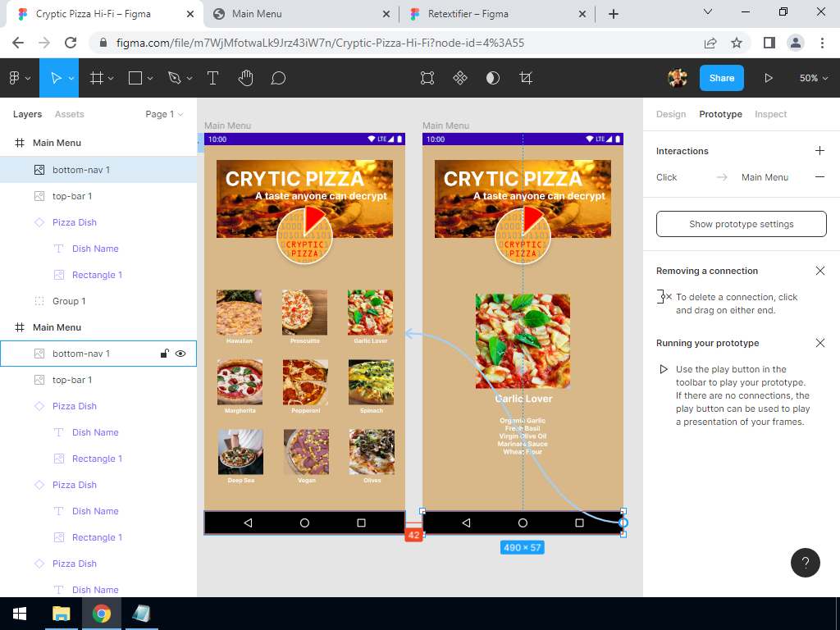Click the Crop image icon
Image resolution: width=840 pixels, height=630 pixels.
coord(526,78)
